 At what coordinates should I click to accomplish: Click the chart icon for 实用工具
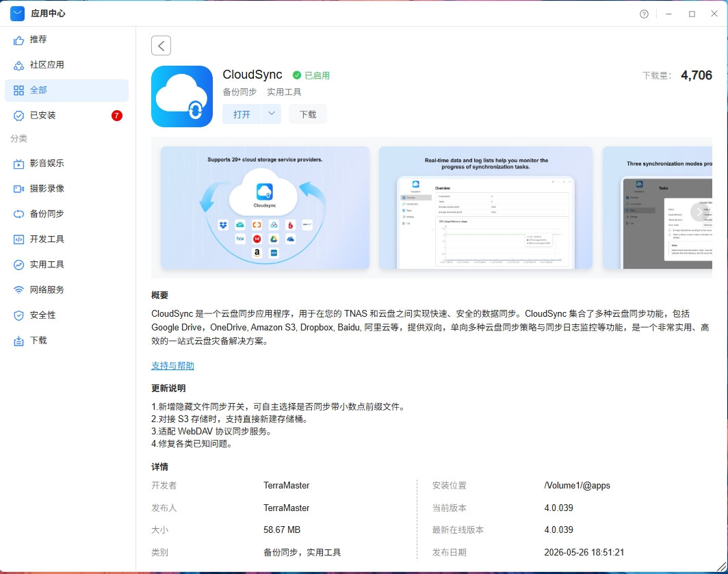pos(18,265)
